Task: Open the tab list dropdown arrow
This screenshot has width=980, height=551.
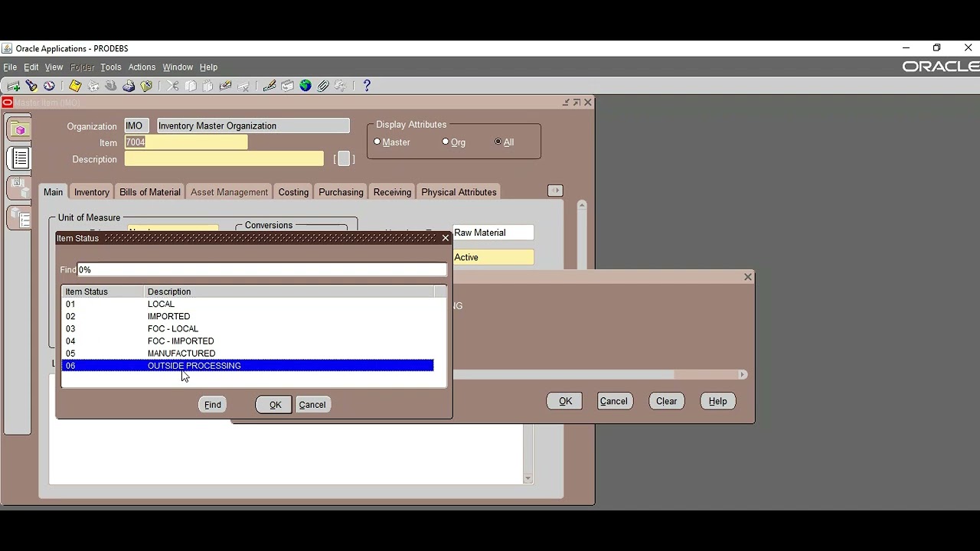Action: [x=555, y=191]
